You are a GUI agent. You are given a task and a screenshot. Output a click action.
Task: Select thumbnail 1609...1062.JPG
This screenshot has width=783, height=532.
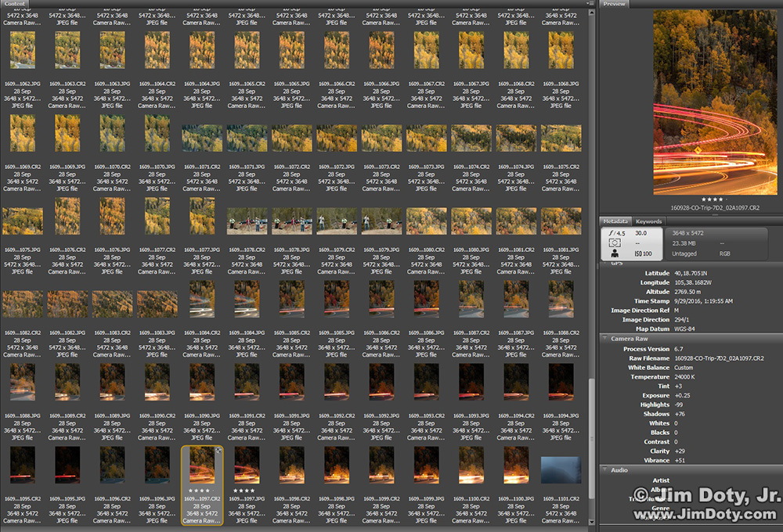tap(23, 50)
